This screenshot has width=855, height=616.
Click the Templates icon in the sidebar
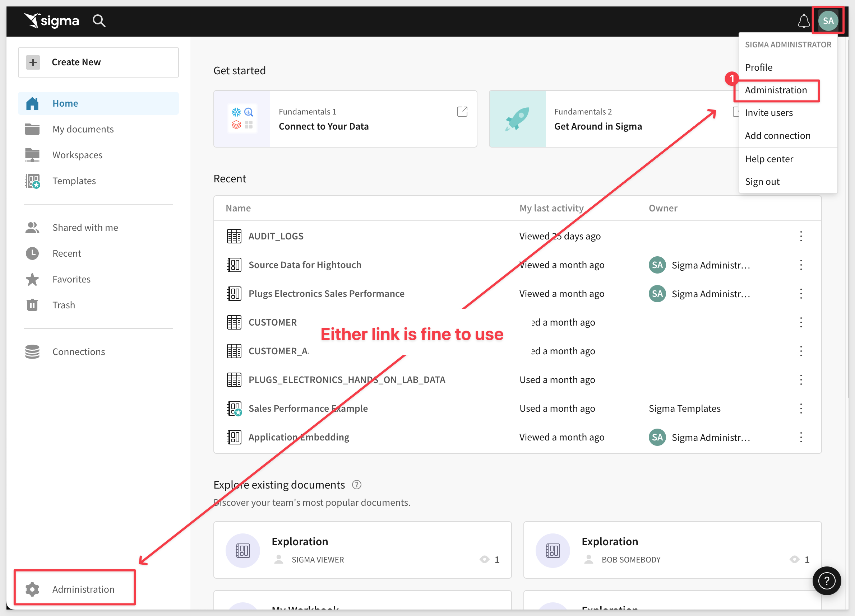tap(33, 181)
